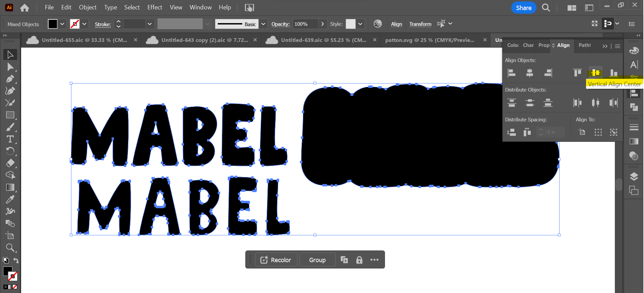The image size is (644, 293).
Task: Click the Opacity percentage field
Action: (x=305, y=24)
